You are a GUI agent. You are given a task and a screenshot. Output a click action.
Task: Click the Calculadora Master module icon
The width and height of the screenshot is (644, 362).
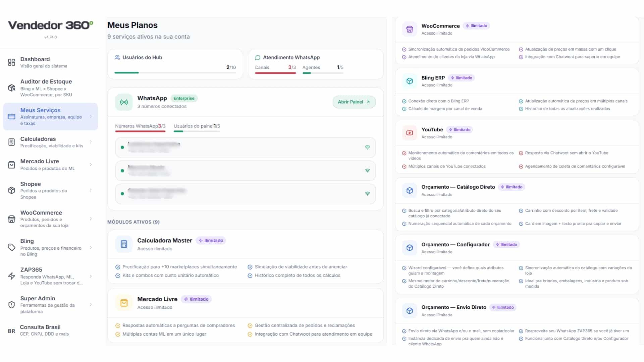tap(124, 244)
